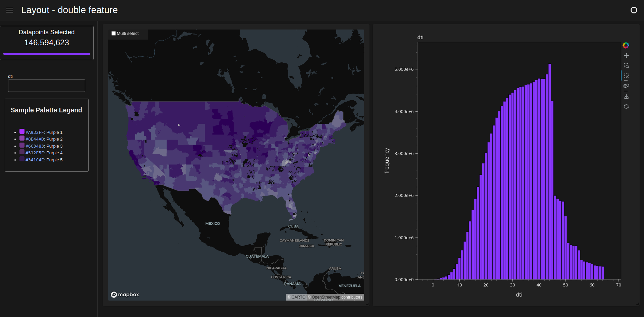Click the #A932FF Purple 1 swatch
Screen dimensions: 644x317
(22, 131)
